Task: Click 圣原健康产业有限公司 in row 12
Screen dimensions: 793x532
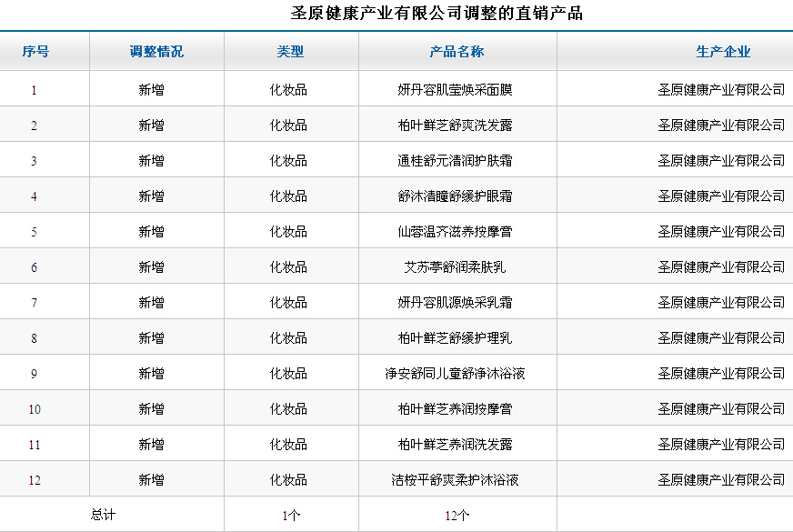Action: pyautogui.click(x=721, y=479)
